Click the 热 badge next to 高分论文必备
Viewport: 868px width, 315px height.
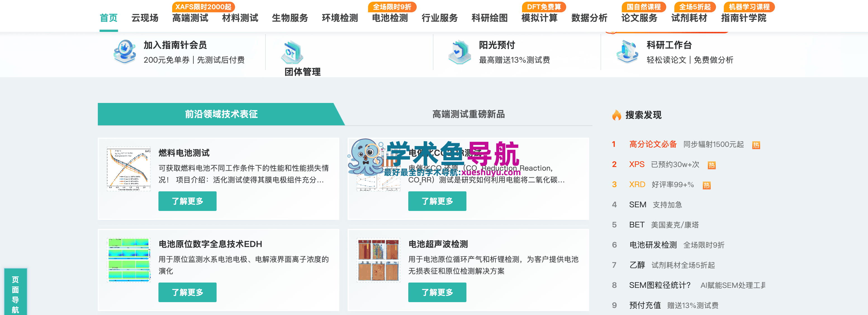756,145
